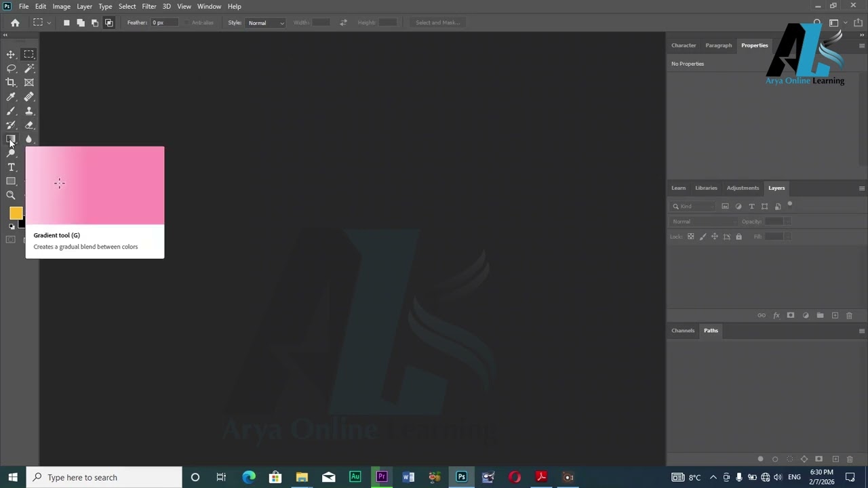Reset default foreground and background colors

click(x=12, y=226)
